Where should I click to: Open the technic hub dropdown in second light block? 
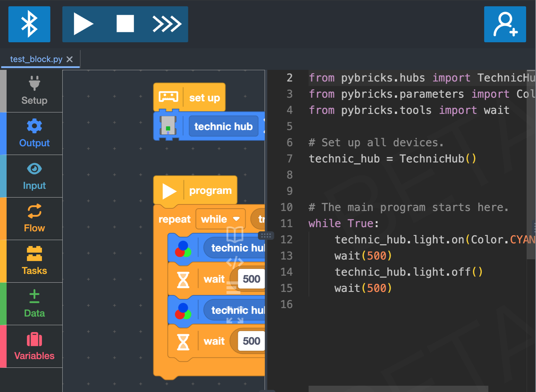click(235, 310)
